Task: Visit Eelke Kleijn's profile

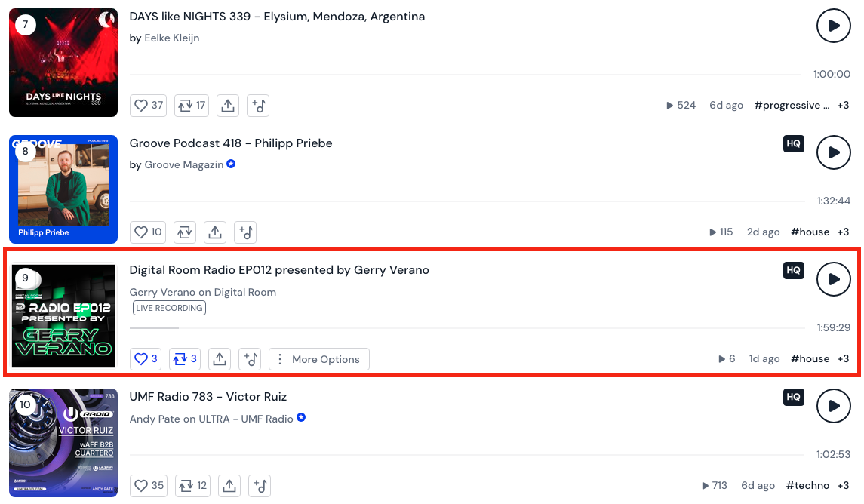Action: (172, 38)
